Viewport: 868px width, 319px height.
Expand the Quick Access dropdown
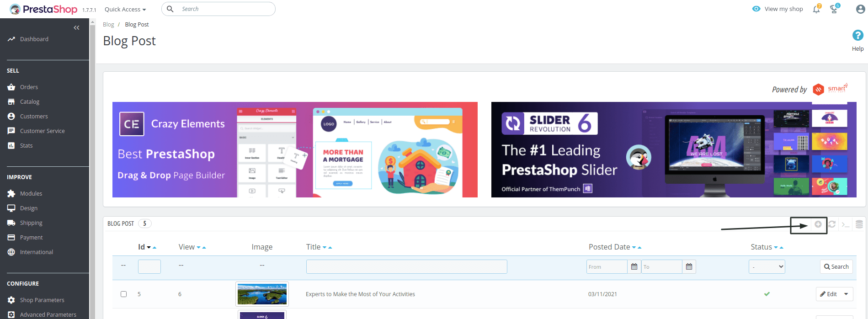(125, 9)
